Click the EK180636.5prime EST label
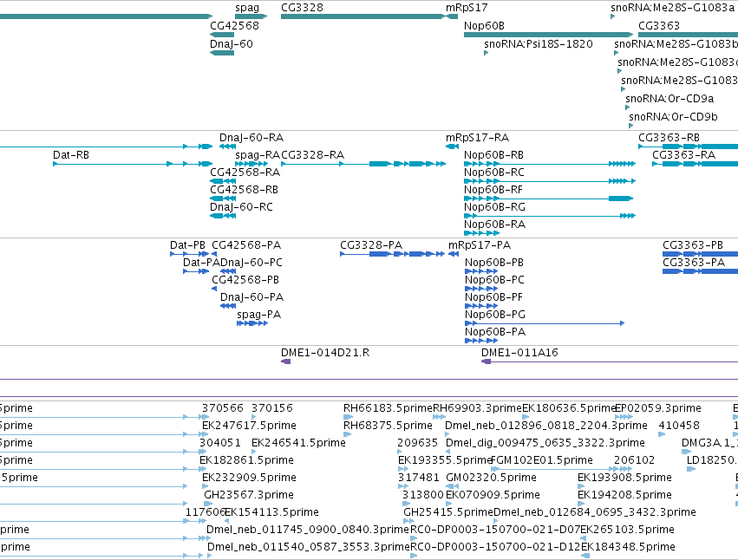 point(569,408)
